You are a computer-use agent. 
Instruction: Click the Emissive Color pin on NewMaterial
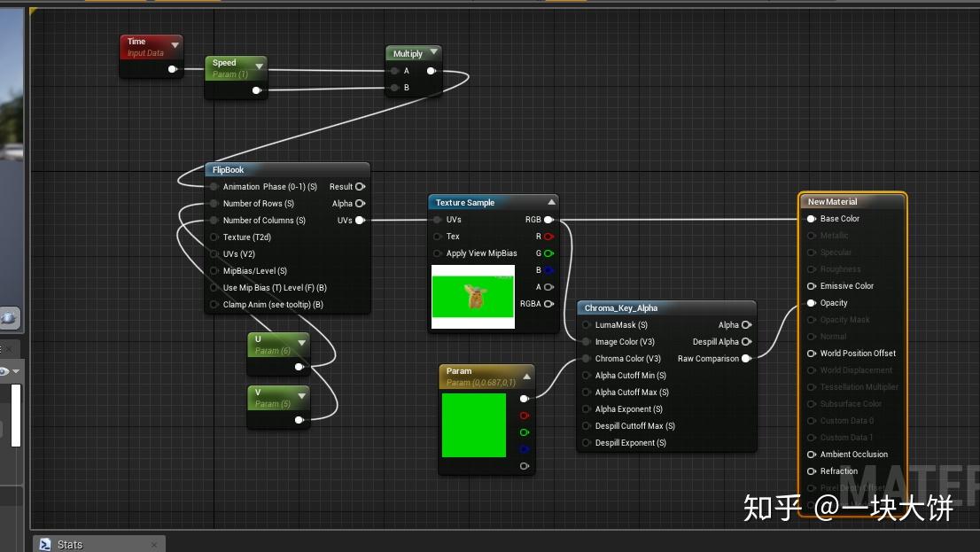tap(810, 285)
